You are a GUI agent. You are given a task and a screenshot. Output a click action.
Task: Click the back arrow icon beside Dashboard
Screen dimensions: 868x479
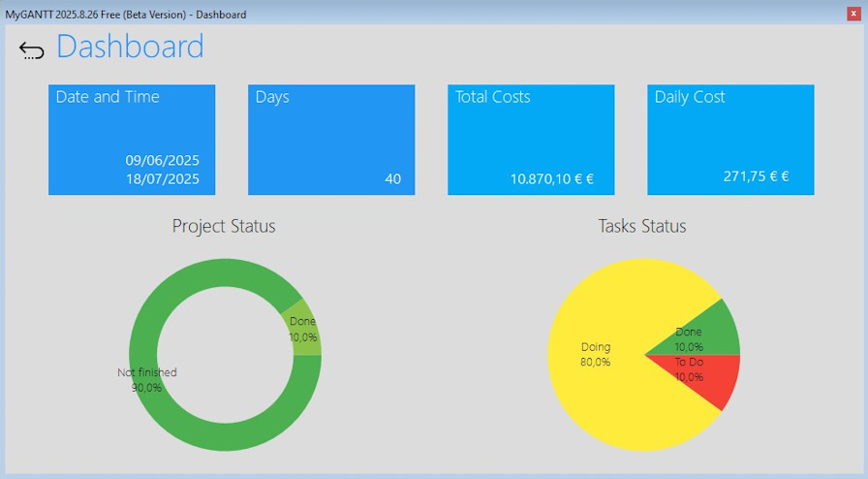32,50
